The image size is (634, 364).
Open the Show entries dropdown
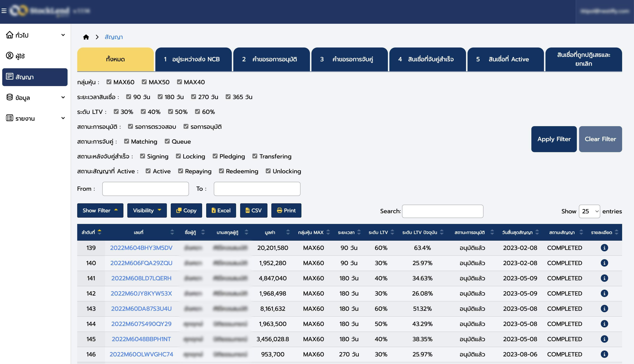[x=589, y=211]
